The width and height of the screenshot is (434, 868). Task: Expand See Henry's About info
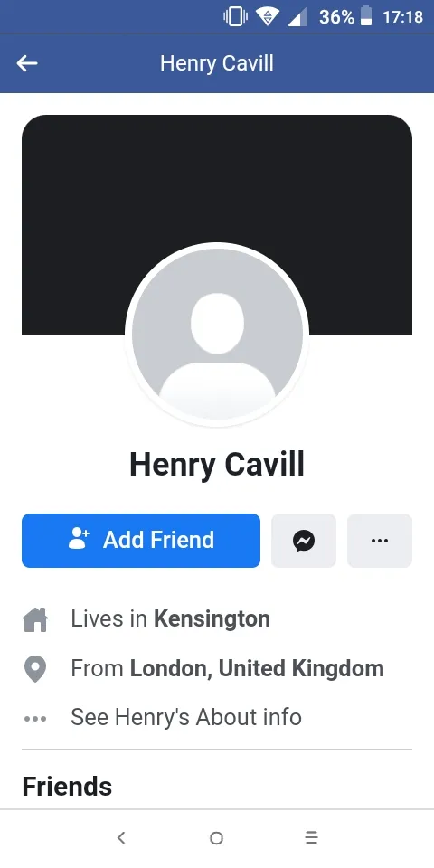[186, 717]
